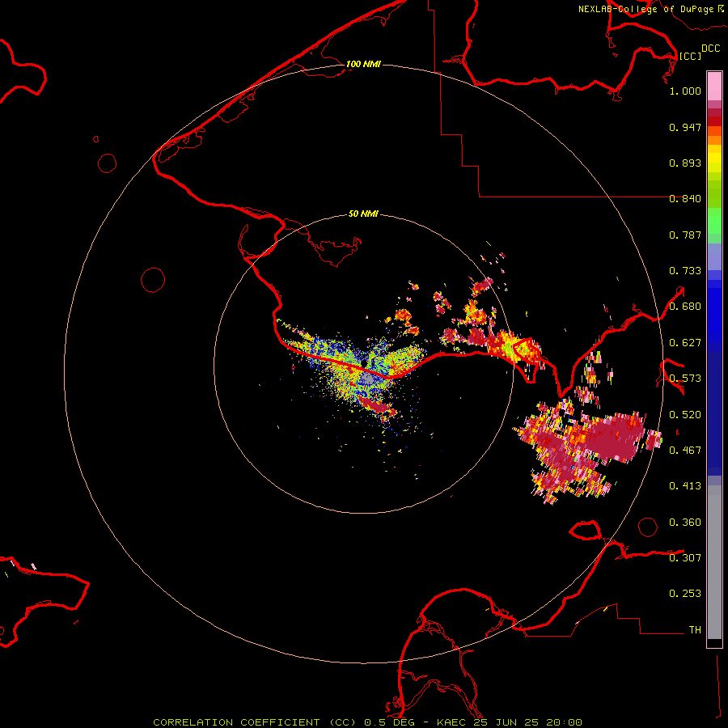
Task: Select the 0.947 scale value
Action: click(685, 127)
